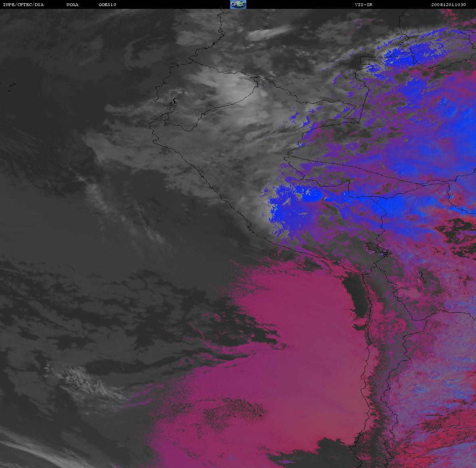Viewport: 476px width, 468px height.
Task: Click the 'INPE/CPTEC/DSA' header text
Action: (23, 4)
